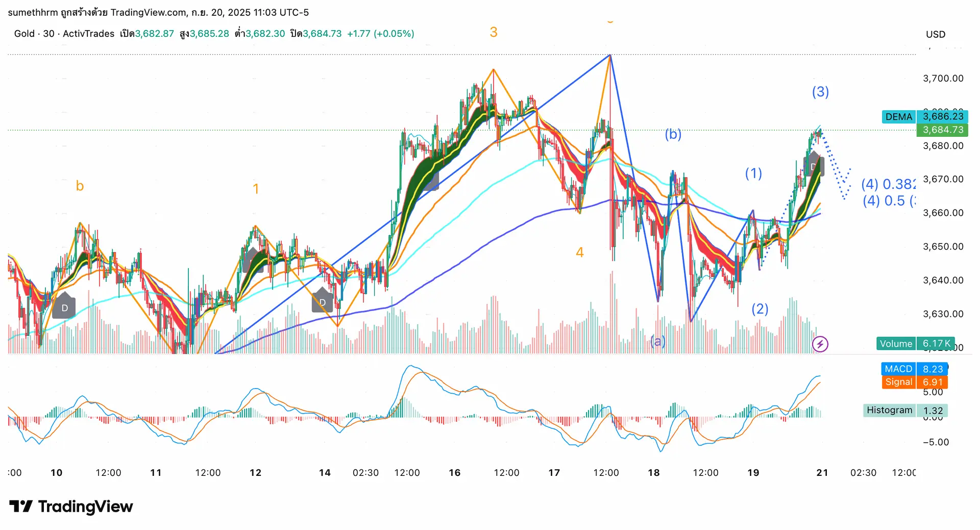Click the Gold 30 ActivTrades symbol title
This screenshot has width=980, height=530.
pyautogui.click(x=64, y=34)
